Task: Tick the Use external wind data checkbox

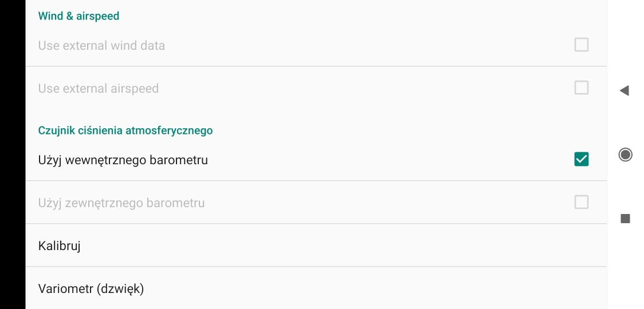Action: coord(581,45)
